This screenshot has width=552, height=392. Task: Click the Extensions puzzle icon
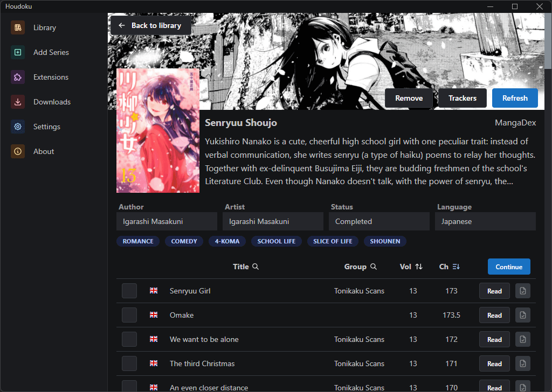[x=18, y=77]
